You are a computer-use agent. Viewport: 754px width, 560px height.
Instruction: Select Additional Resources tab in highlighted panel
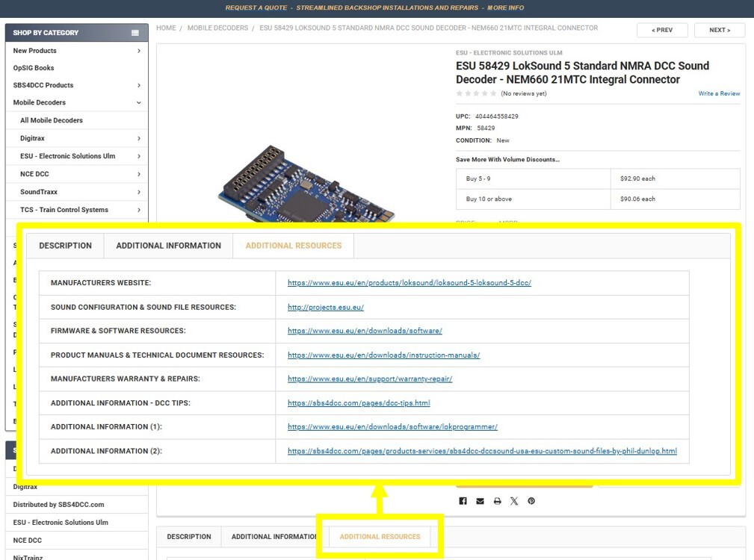pyautogui.click(x=294, y=246)
